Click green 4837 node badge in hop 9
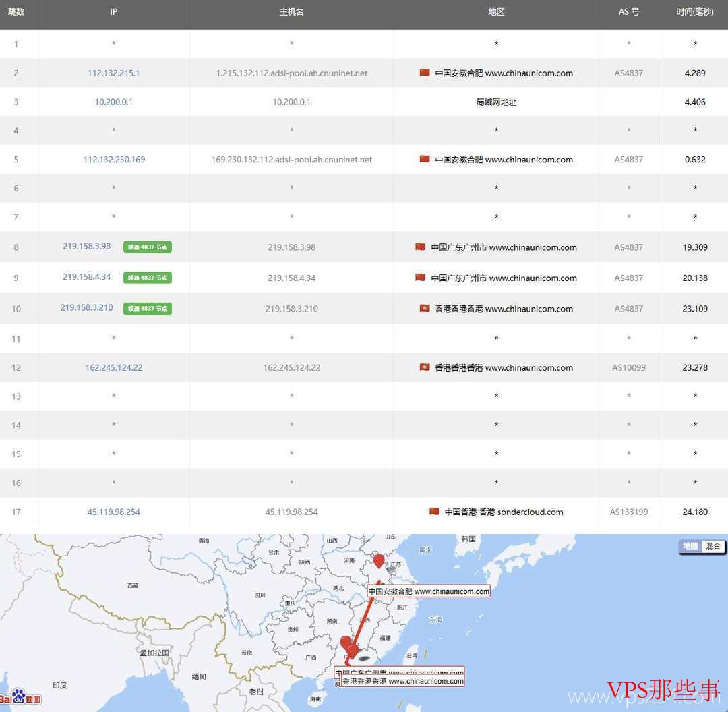 (x=148, y=278)
